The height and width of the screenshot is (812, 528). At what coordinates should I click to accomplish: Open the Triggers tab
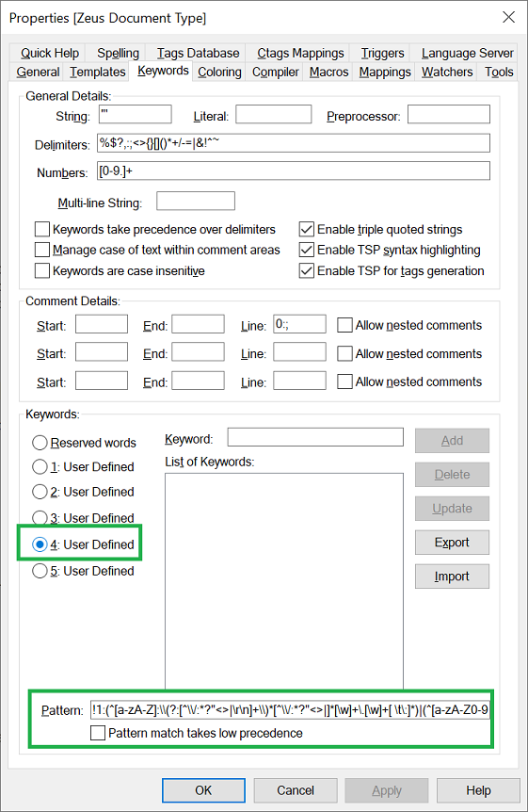[382, 53]
